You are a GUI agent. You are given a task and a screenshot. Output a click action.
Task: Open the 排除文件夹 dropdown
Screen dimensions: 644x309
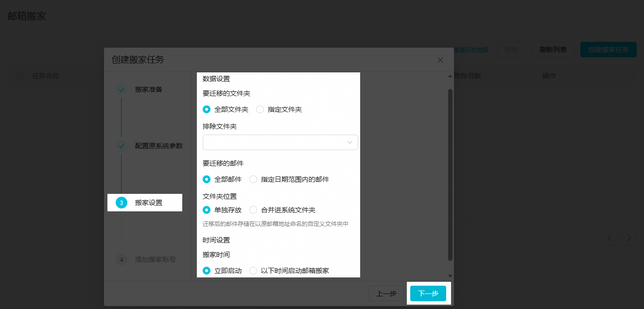pyautogui.click(x=275, y=142)
